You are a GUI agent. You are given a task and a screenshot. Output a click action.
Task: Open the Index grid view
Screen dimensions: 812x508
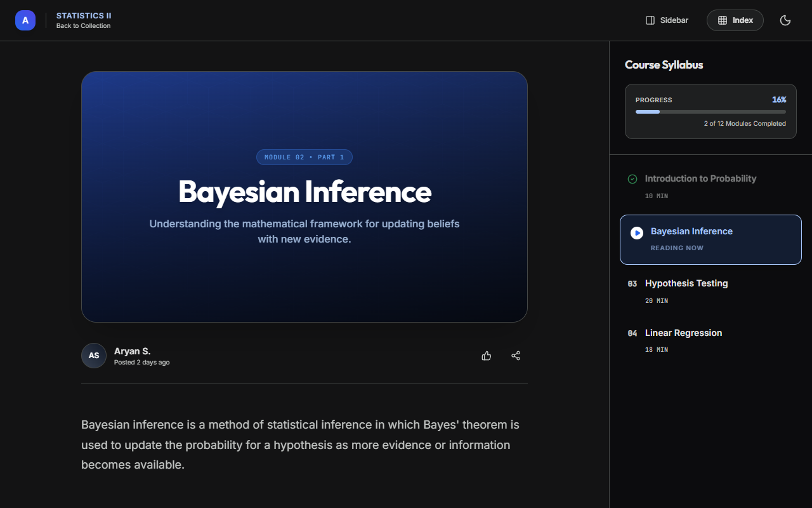click(735, 20)
